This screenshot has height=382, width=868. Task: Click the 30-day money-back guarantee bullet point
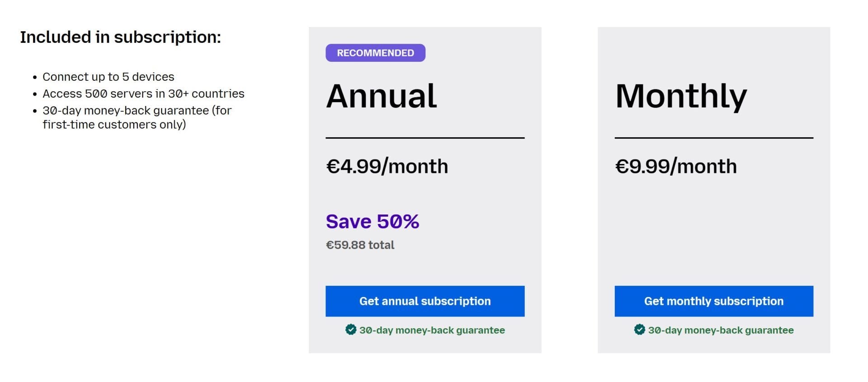(x=137, y=117)
